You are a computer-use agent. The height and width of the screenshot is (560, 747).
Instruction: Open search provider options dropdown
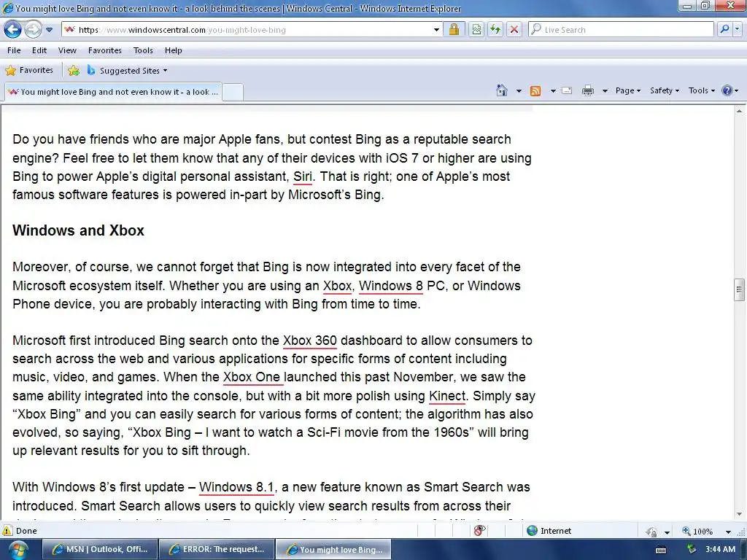coord(738,29)
